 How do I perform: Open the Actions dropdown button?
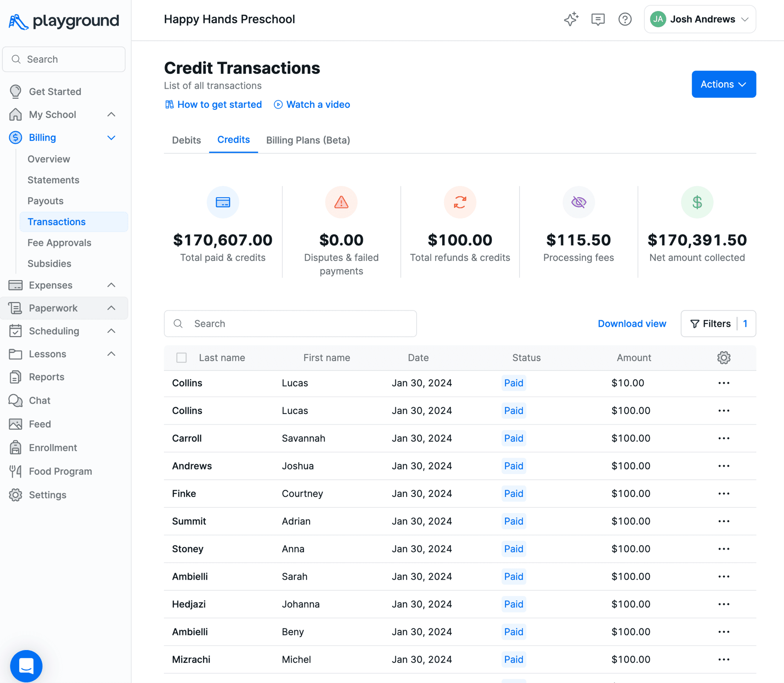click(x=724, y=84)
